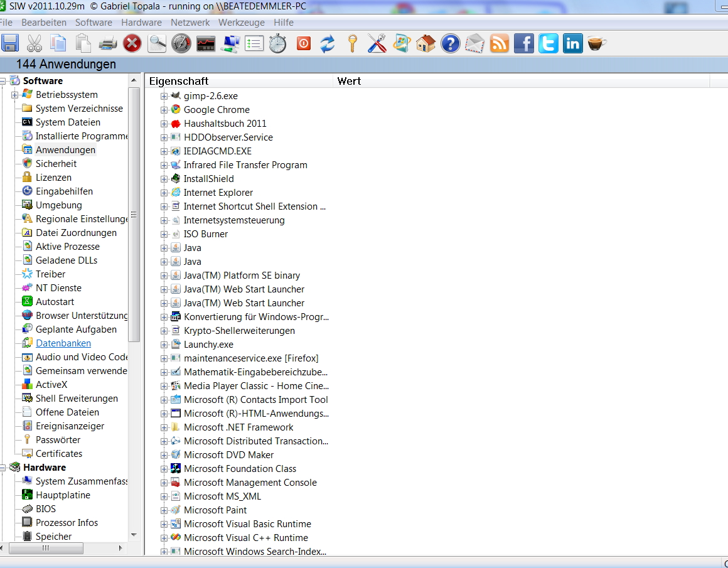Click the Datenbanken link in tree
Screen dimensions: 728x568
(x=63, y=343)
